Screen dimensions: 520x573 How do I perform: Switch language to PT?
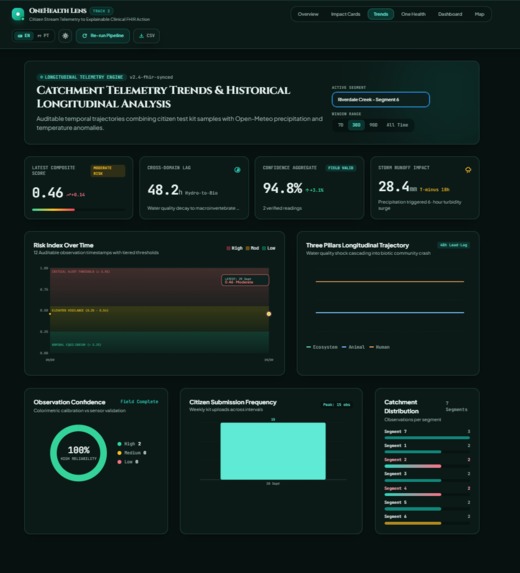[x=43, y=36]
